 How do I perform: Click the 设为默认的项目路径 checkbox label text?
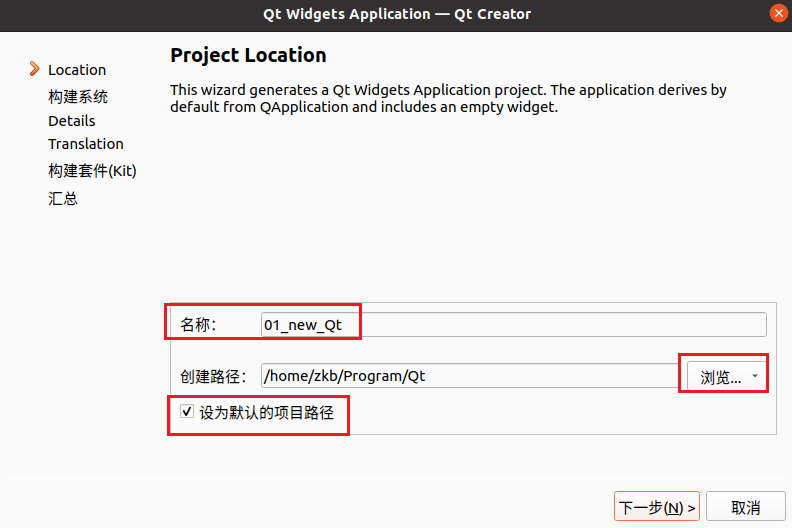pos(266,412)
